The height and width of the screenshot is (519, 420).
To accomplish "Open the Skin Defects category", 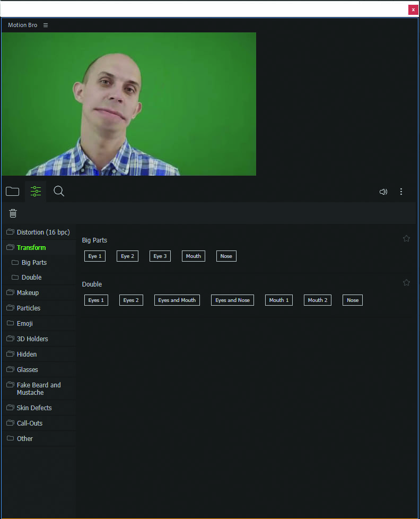I will click(39, 408).
